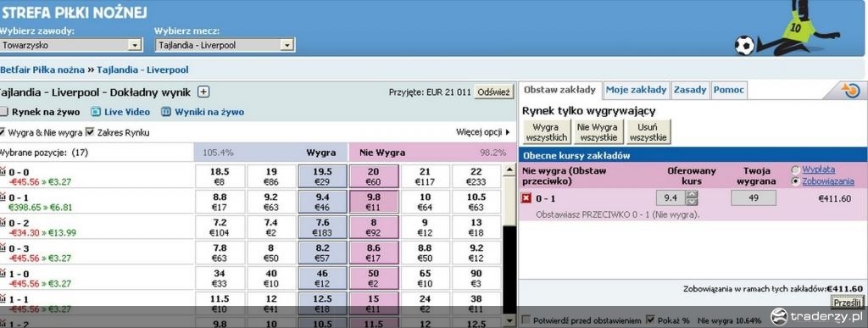The height and width of the screenshot is (328, 868).
Task: Click Wygra wszystkich button
Action: click(547, 132)
